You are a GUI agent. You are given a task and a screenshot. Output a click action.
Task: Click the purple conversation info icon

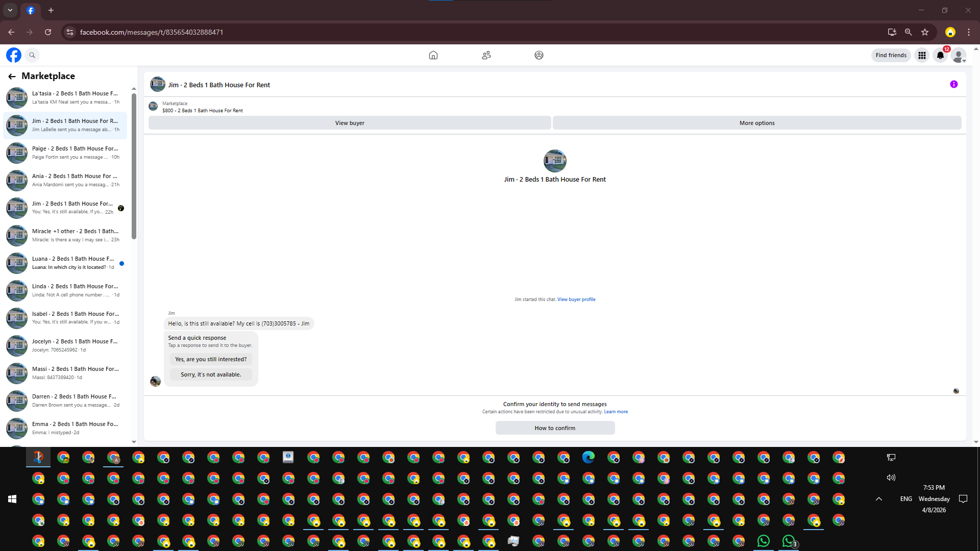(x=954, y=85)
